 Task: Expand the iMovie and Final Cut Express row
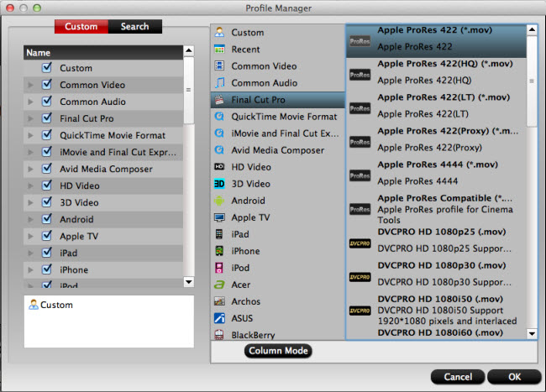pyautogui.click(x=30, y=152)
